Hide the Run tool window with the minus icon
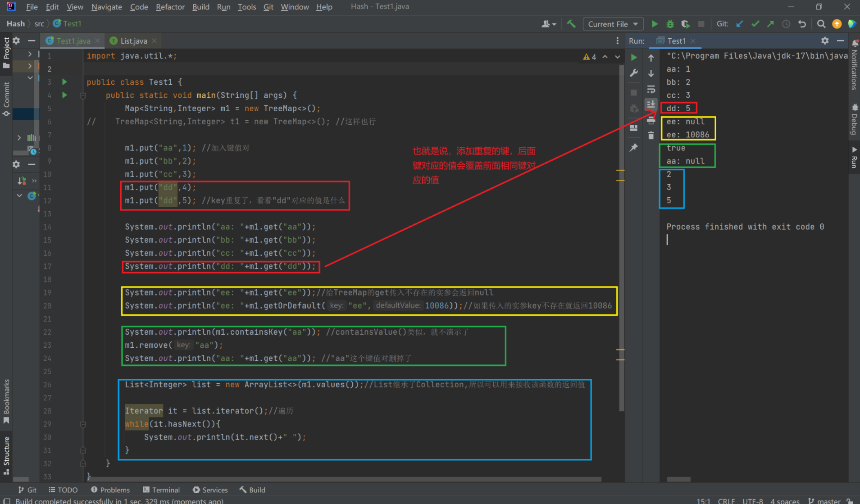This screenshot has width=860, height=504. pos(841,41)
